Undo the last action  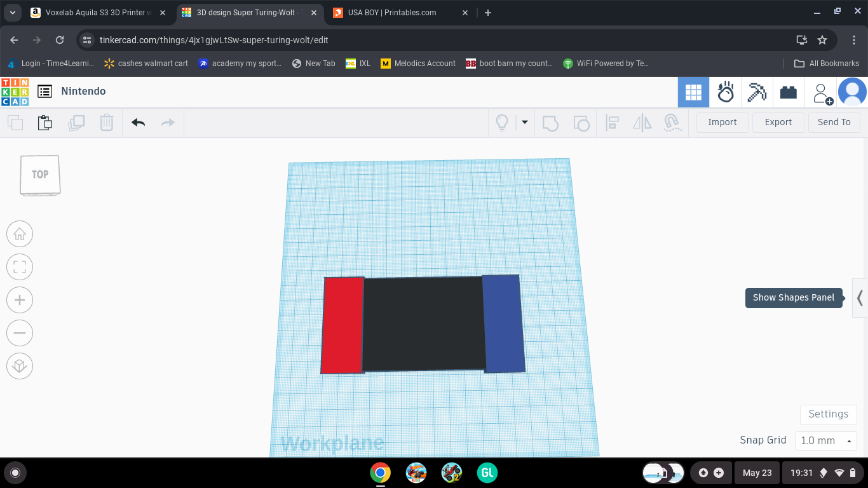[139, 123]
